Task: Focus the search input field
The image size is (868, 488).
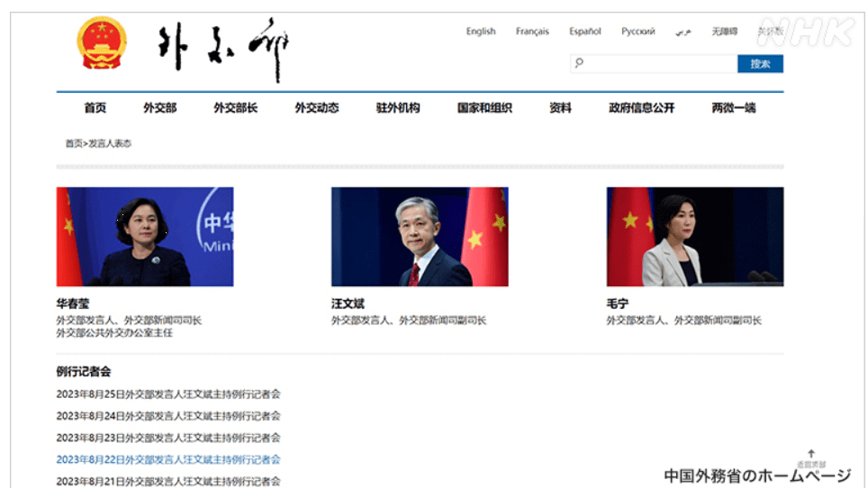Action: point(659,64)
